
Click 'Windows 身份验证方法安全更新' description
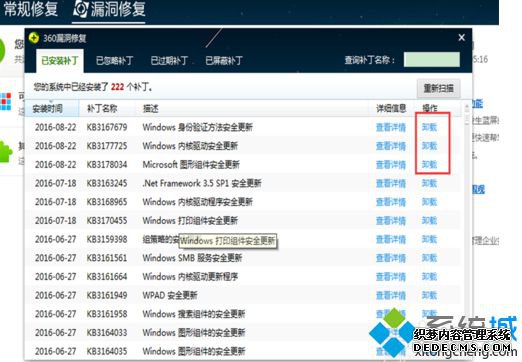[197, 127]
